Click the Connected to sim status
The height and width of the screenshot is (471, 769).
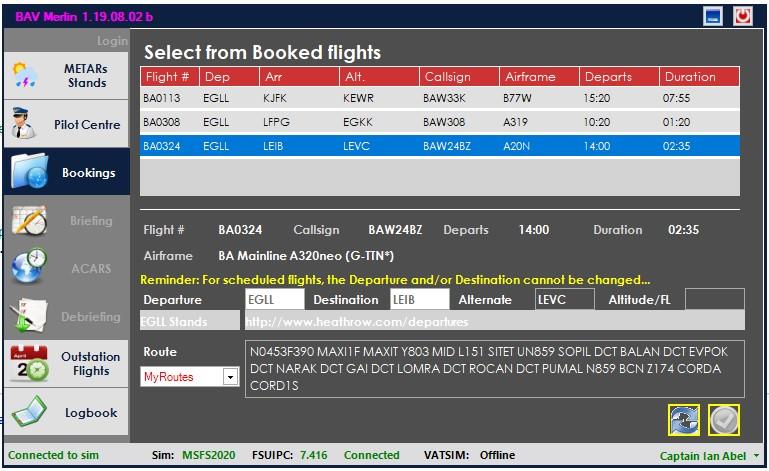tap(53, 455)
